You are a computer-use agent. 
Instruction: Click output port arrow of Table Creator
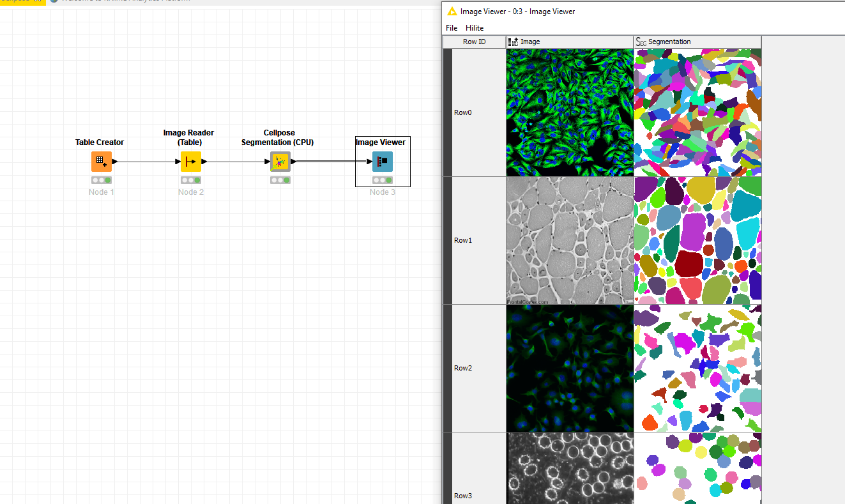click(114, 162)
